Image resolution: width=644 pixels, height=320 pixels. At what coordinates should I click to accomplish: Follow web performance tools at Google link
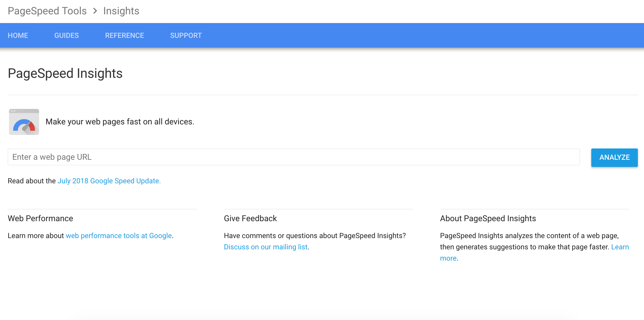click(x=119, y=236)
